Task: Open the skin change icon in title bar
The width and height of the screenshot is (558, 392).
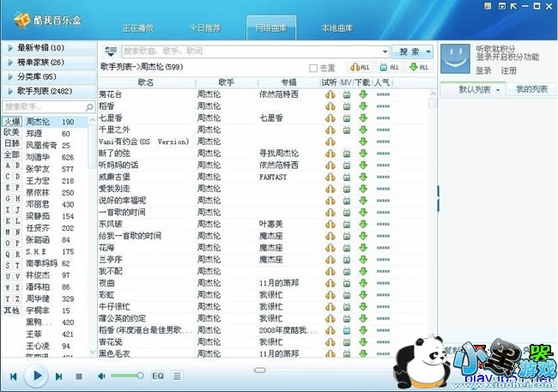Action: pos(488,6)
